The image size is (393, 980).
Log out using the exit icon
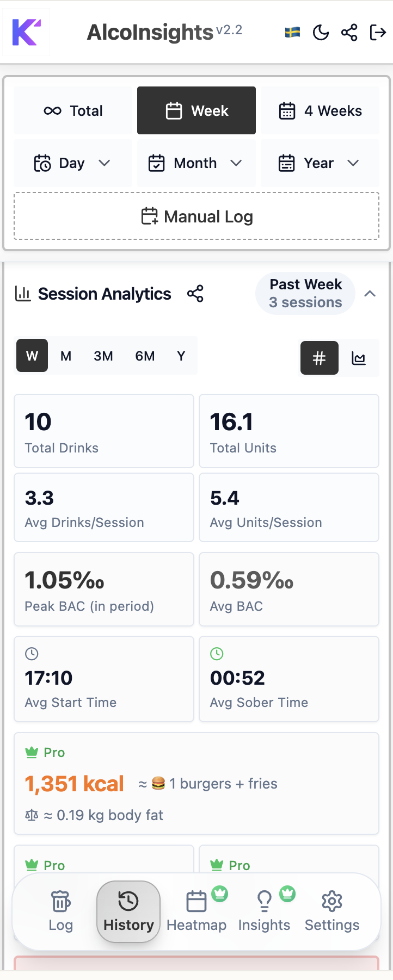378,32
